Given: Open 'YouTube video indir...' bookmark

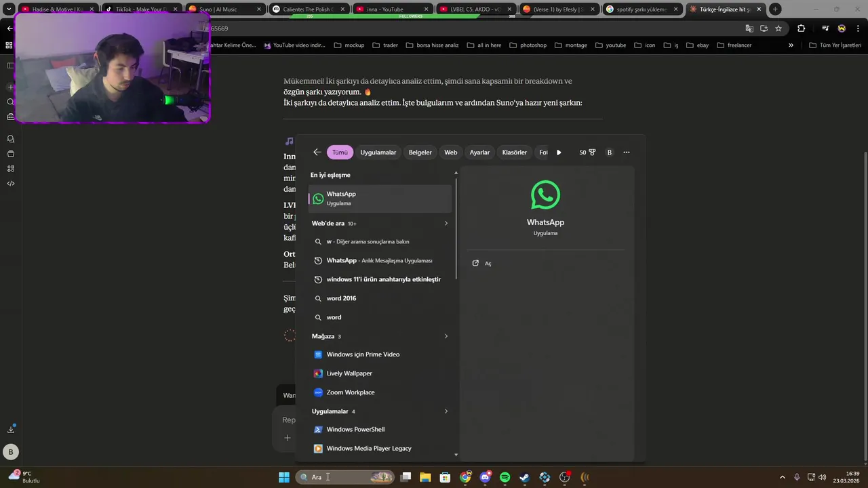Looking at the screenshot, I should pyautogui.click(x=295, y=45).
